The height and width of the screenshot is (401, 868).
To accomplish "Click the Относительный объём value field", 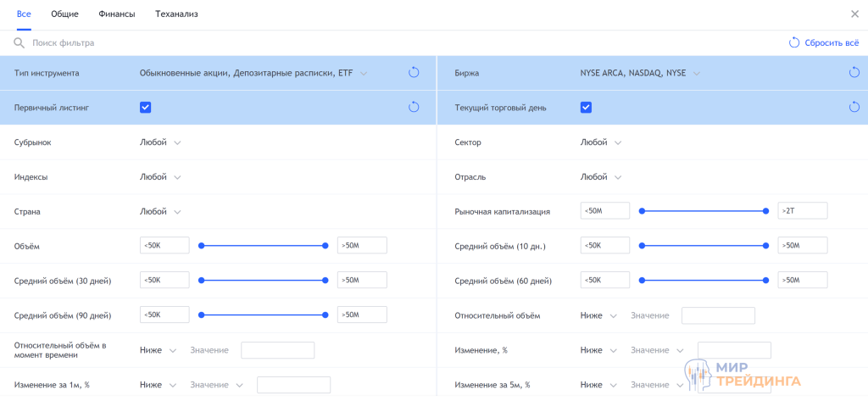I will point(717,315).
